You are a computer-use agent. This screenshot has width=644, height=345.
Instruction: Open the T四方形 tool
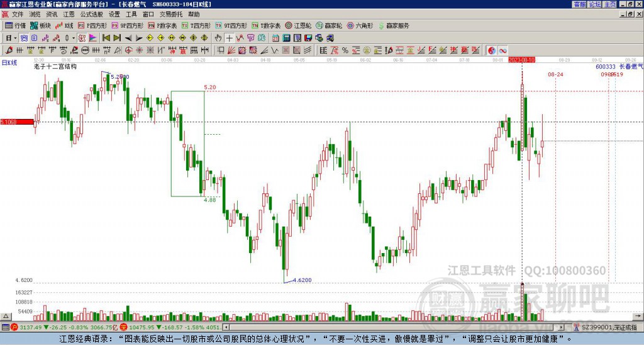pyautogui.click(x=196, y=25)
